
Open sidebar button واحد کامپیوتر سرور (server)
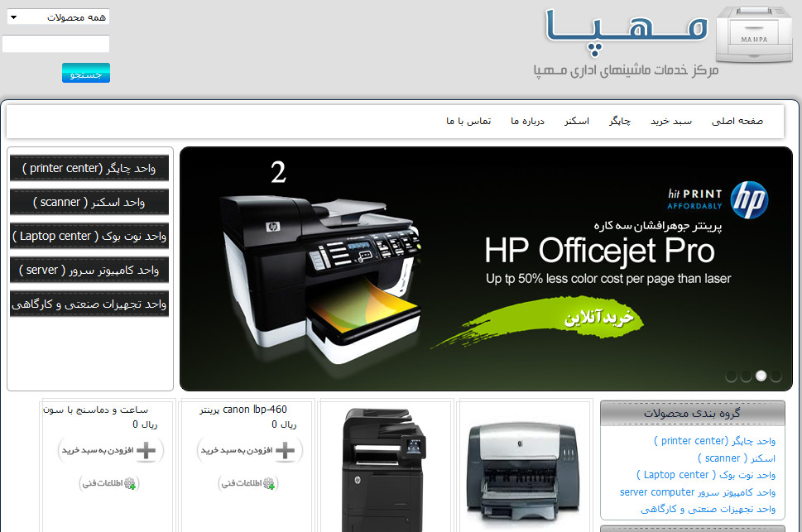coord(89,270)
